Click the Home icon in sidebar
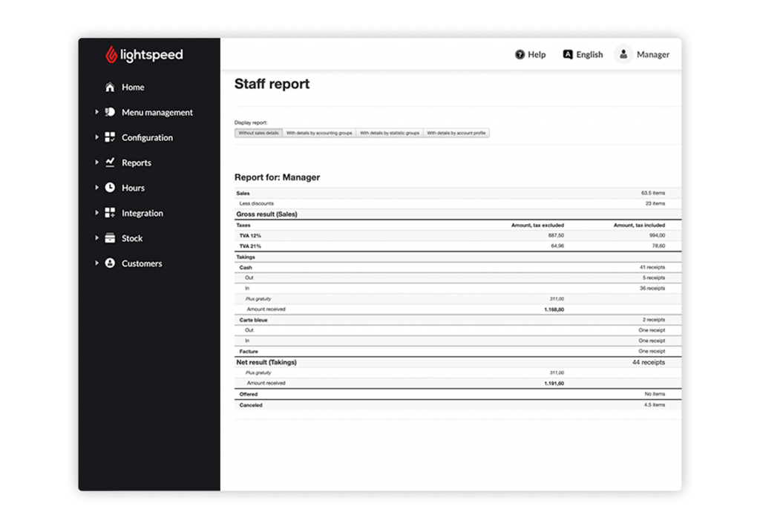The width and height of the screenshot is (760, 532). [x=108, y=87]
